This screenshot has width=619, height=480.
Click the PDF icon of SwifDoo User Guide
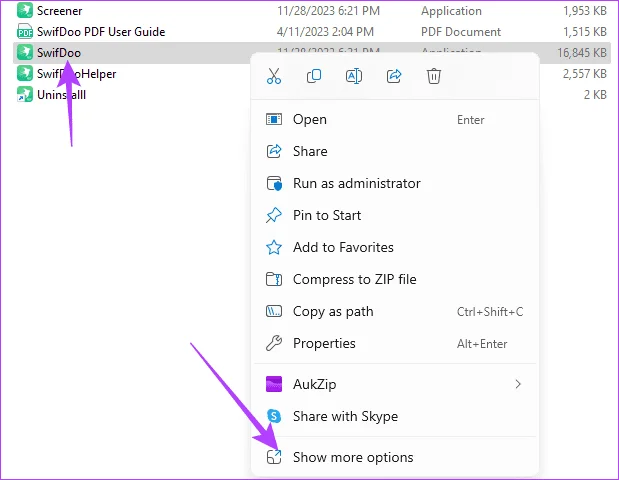click(x=25, y=32)
